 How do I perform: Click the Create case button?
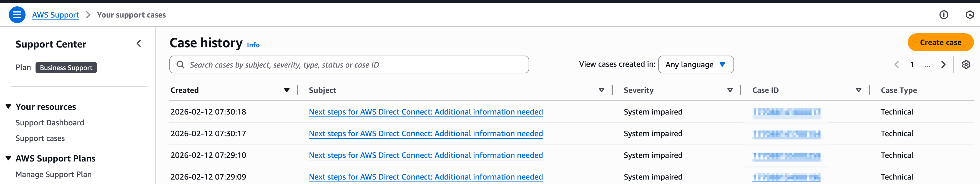(940, 43)
